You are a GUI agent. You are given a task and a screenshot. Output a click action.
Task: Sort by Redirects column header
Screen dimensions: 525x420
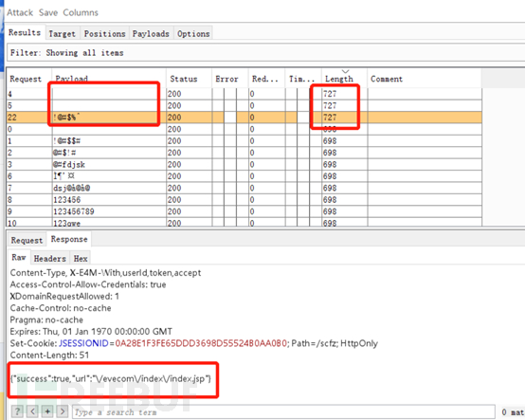(x=266, y=79)
